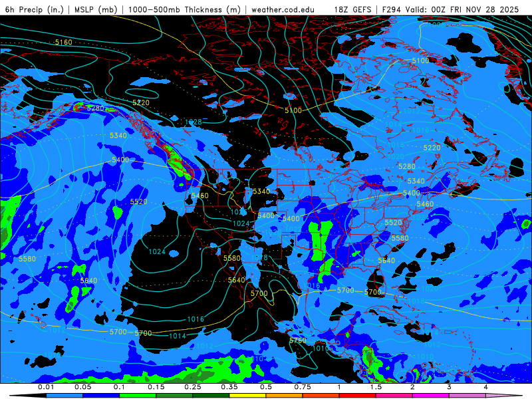Click the weather.cod.edu source text
Image resolution: width=532 pixels, height=399 pixels.
pos(283,9)
